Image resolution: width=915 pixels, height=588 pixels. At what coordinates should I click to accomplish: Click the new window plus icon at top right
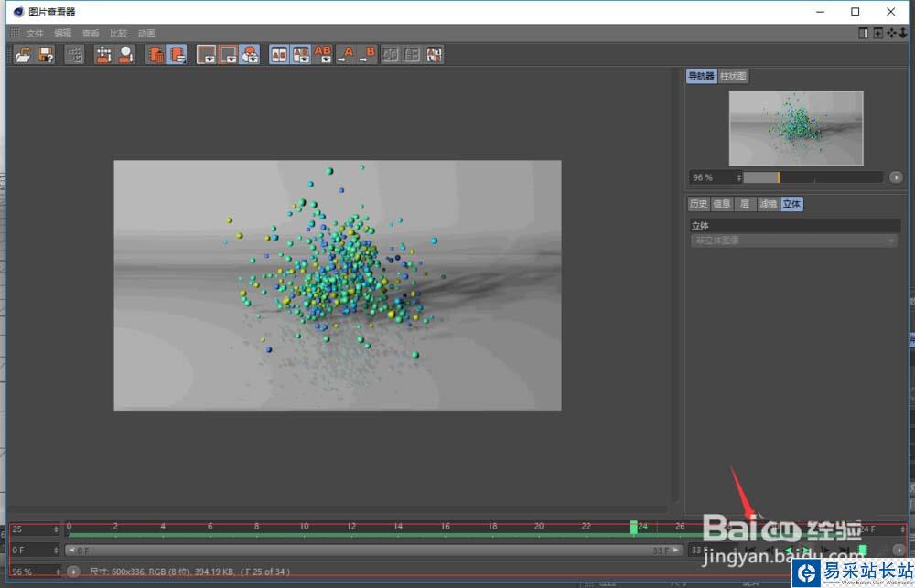877,33
